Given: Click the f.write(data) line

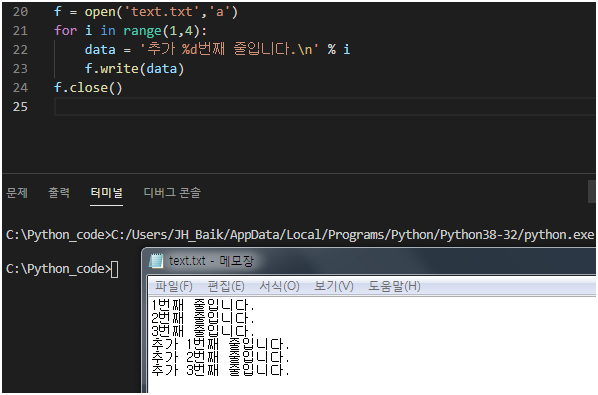Looking at the screenshot, I should 134,69.
